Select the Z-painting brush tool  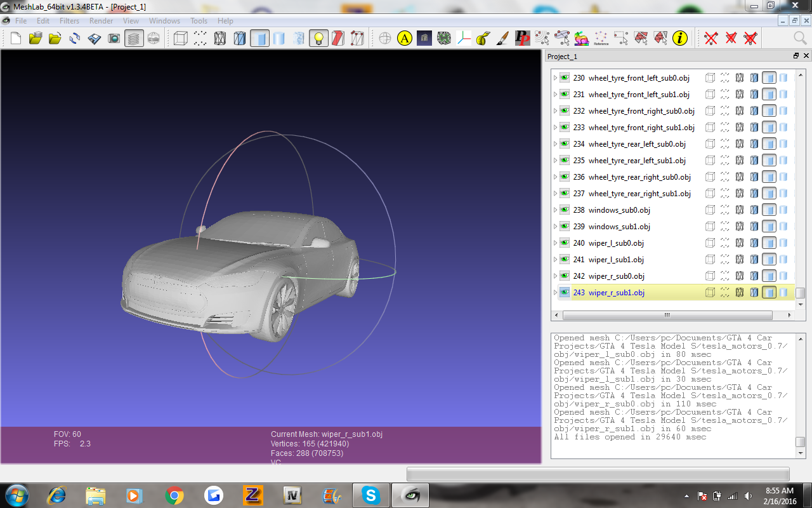tap(502, 39)
